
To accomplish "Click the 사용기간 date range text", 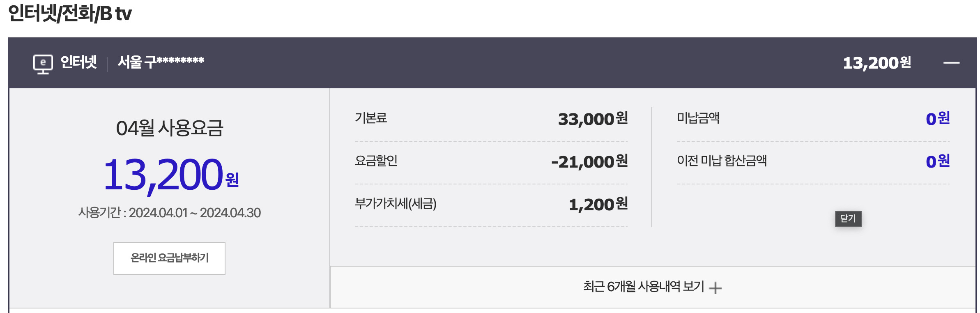I will coord(169,213).
